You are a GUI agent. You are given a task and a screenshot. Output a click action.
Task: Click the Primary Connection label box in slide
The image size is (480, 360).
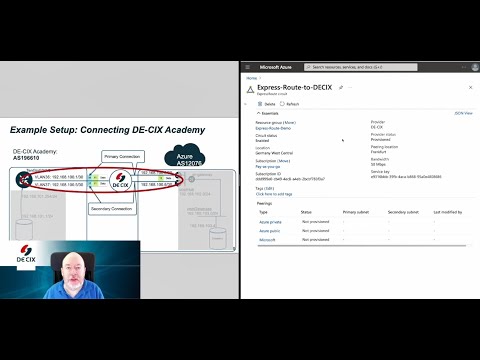click(x=123, y=156)
